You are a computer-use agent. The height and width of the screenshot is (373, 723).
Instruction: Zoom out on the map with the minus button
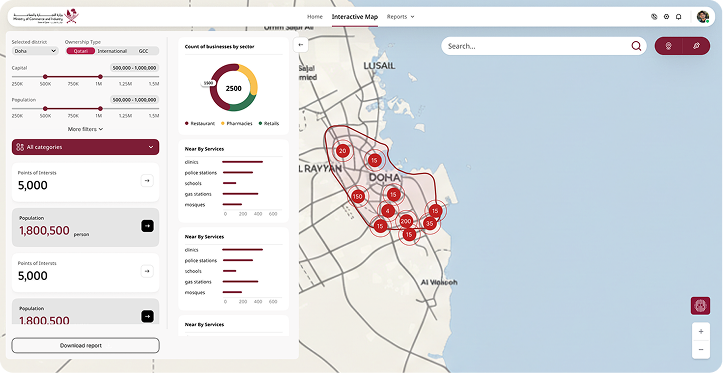pos(701,349)
